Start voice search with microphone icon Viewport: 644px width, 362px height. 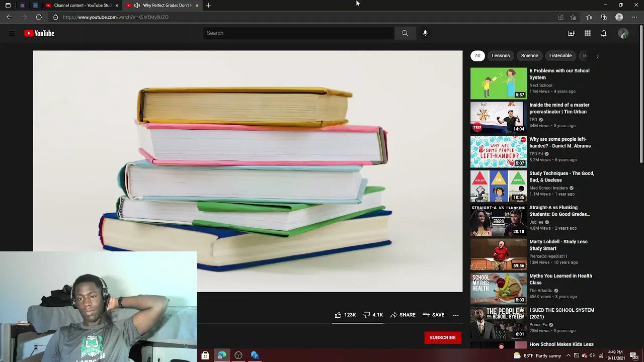click(425, 33)
